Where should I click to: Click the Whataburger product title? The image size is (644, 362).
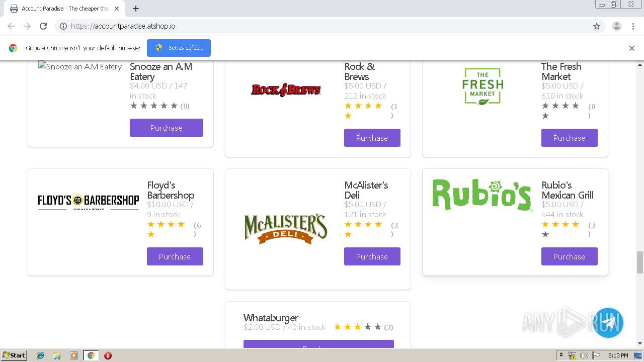[271, 318]
